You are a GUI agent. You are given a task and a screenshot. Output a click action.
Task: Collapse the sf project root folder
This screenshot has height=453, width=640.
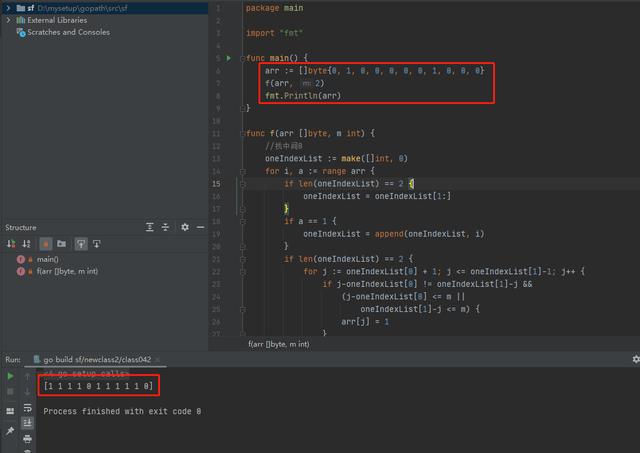click(8, 8)
